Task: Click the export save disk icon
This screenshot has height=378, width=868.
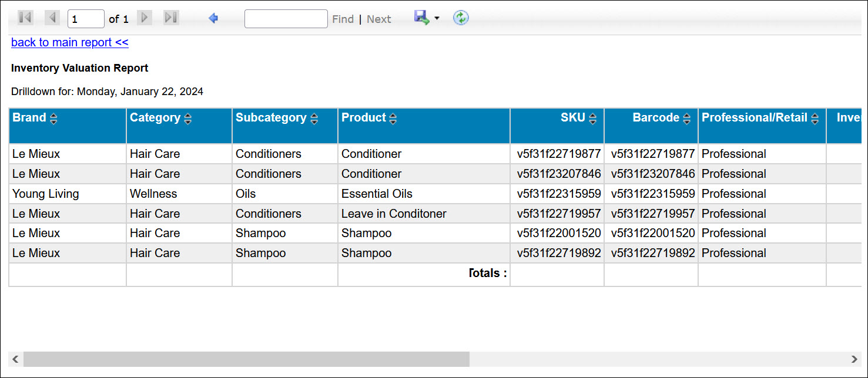Action: point(421,18)
